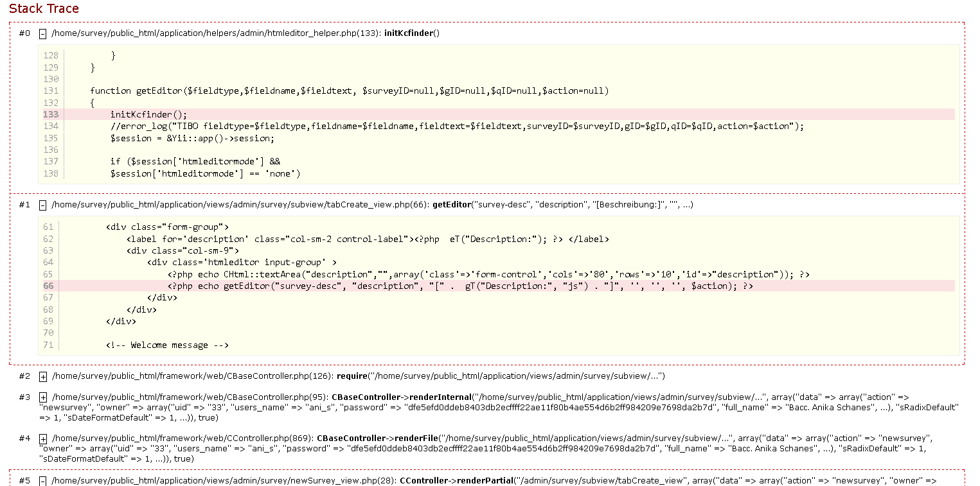Expand stack frame #2 with the plus icon
The width and height of the screenshot is (980, 486).
pos(43,376)
